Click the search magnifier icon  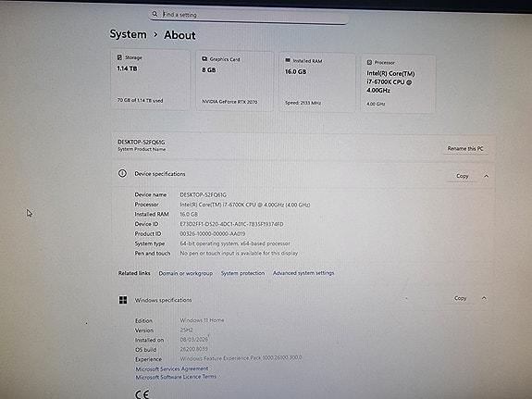point(155,14)
